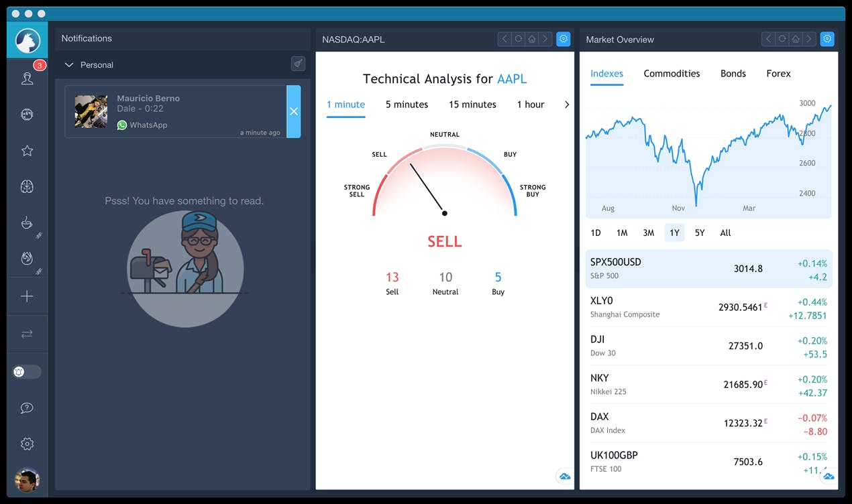Select the 5 minutes timeframe tab
852x504 pixels.
[407, 105]
